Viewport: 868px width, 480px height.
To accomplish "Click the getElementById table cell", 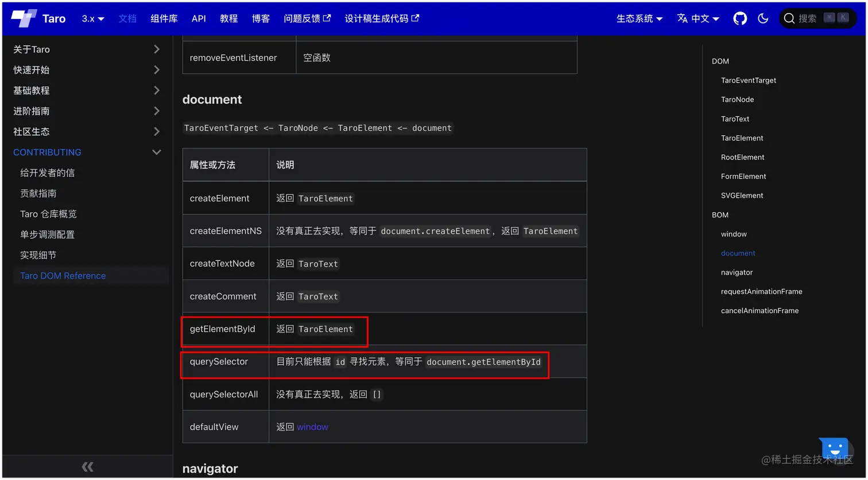I will (226, 329).
